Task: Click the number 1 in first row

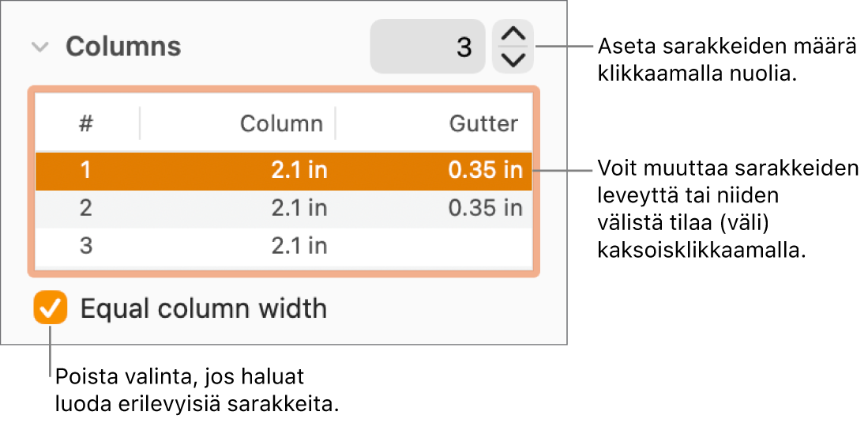Action: tap(86, 171)
